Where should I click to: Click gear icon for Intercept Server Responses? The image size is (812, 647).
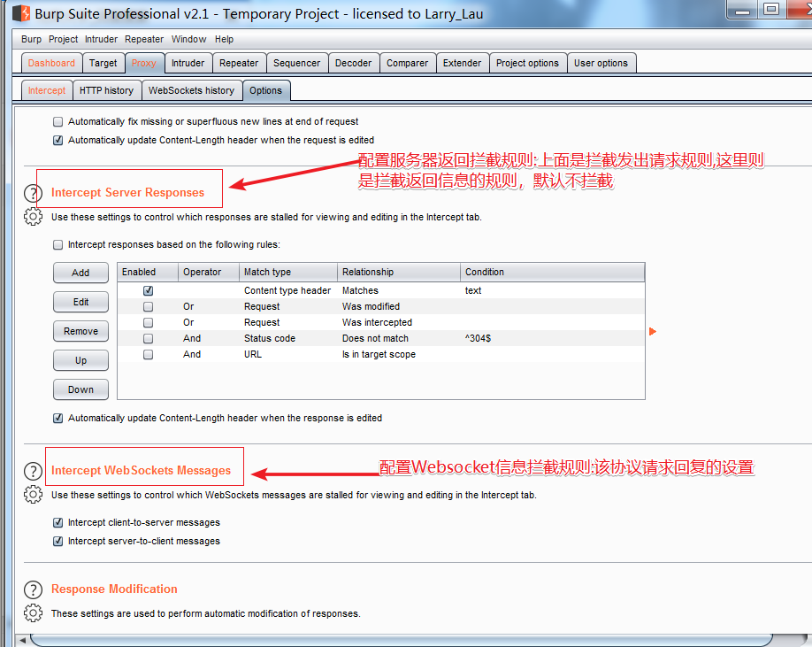click(x=33, y=217)
